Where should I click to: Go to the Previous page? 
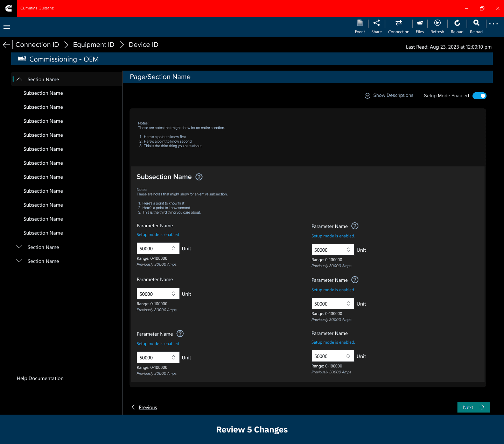[144, 407]
